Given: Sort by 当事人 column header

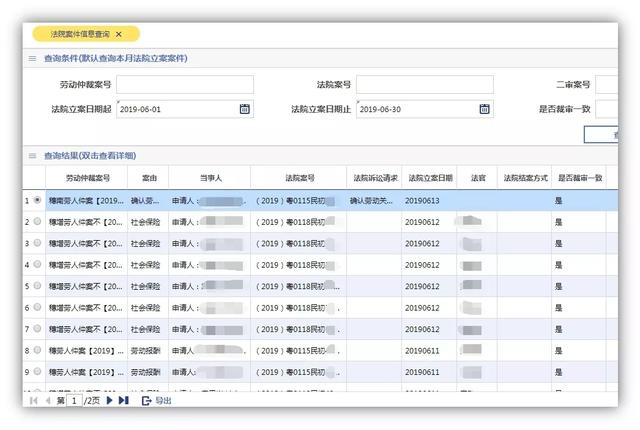Looking at the screenshot, I should [x=211, y=178].
